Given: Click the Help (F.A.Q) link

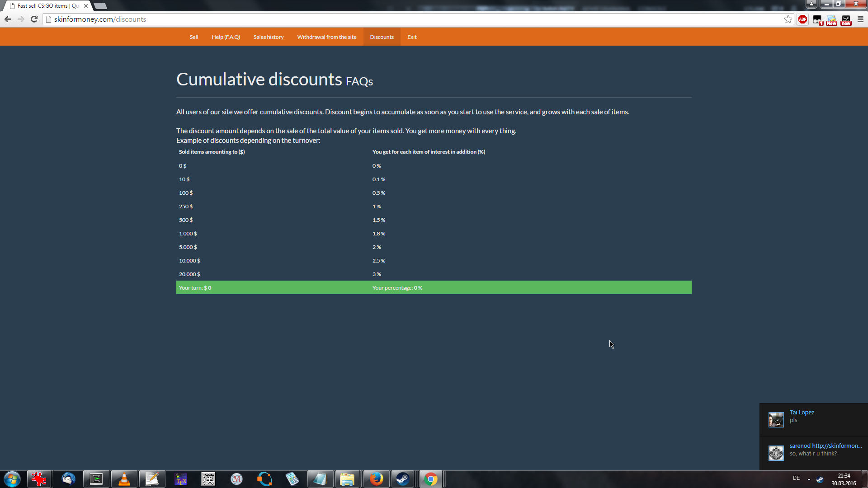Looking at the screenshot, I should click(226, 37).
